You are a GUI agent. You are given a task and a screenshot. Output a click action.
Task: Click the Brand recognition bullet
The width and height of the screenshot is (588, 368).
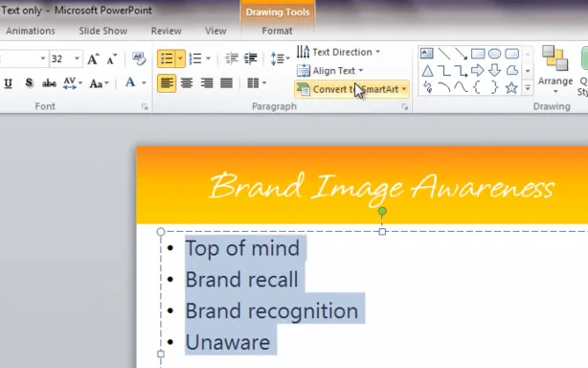coord(272,311)
